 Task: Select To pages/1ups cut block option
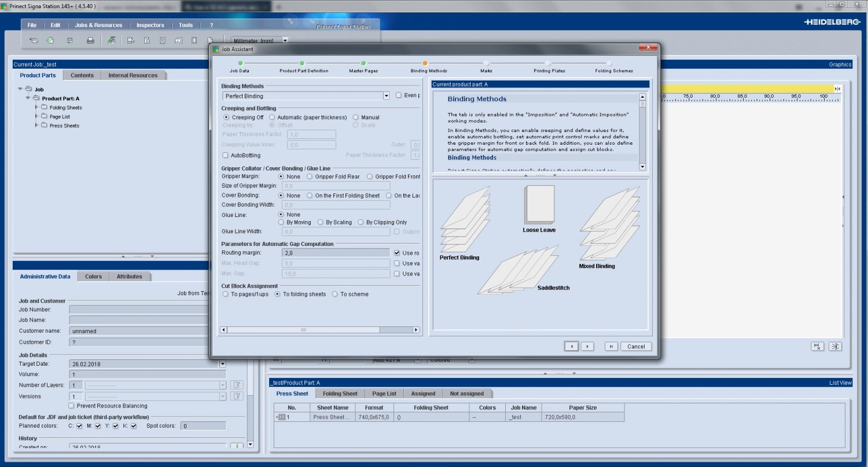[x=226, y=294]
